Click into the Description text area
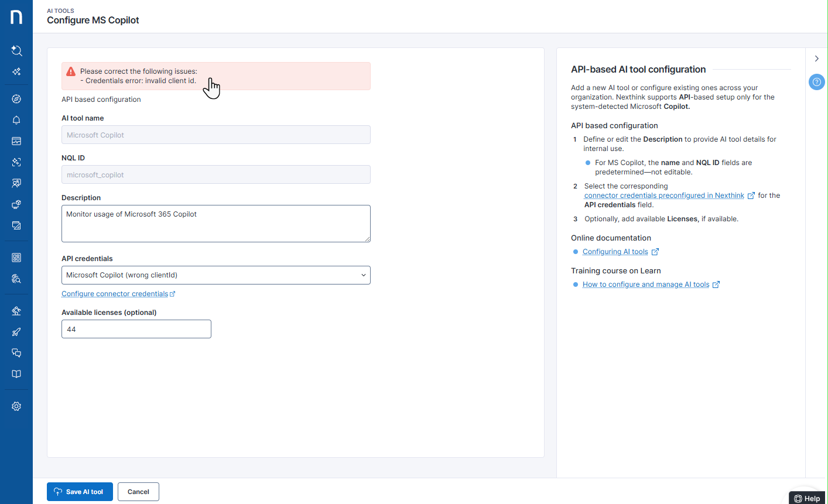 click(x=215, y=224)
